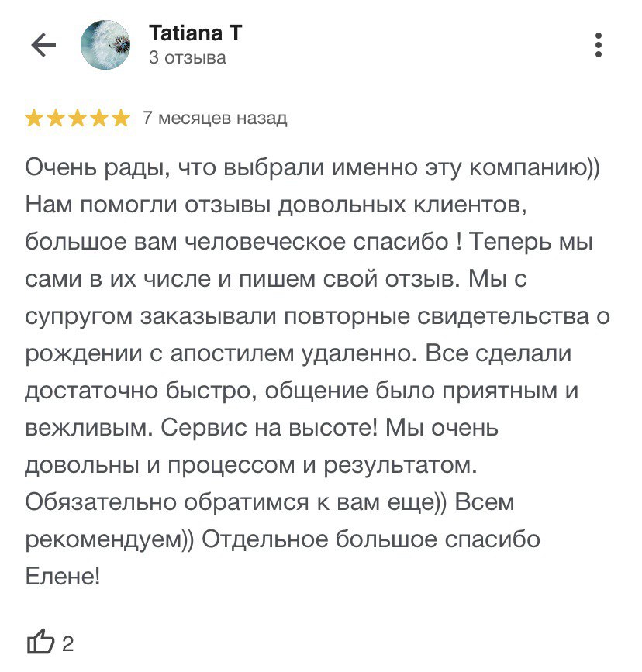
Task: Click the third gold rating star
Action: click(x=78, y=118)
